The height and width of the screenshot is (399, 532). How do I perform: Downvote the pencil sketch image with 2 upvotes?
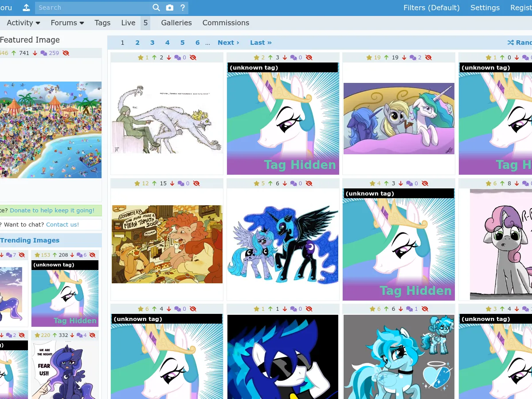168,58
